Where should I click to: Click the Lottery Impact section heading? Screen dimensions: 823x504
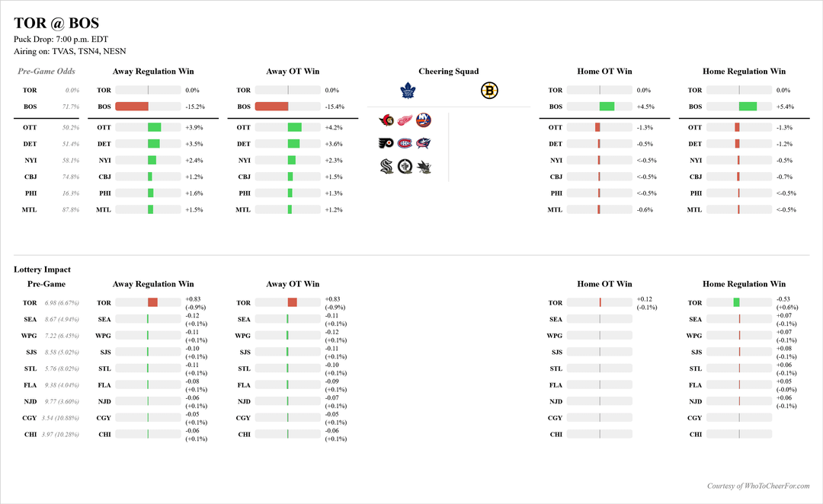pos(42,270)
